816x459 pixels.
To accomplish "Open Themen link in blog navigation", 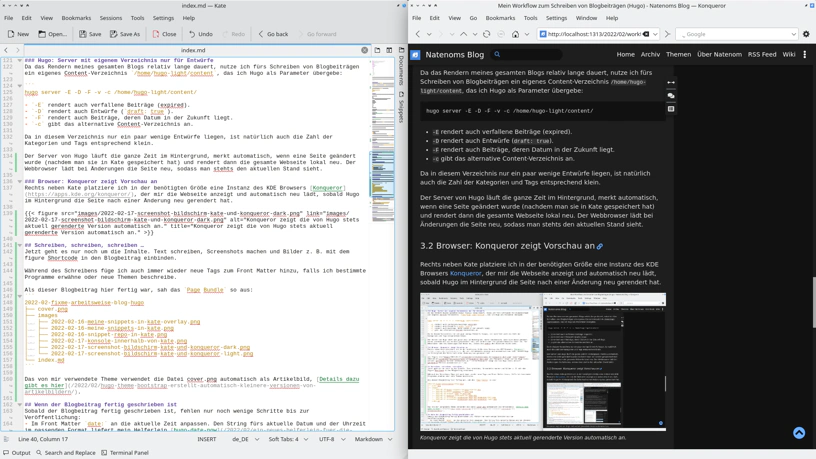I will (x=679, y=54).
